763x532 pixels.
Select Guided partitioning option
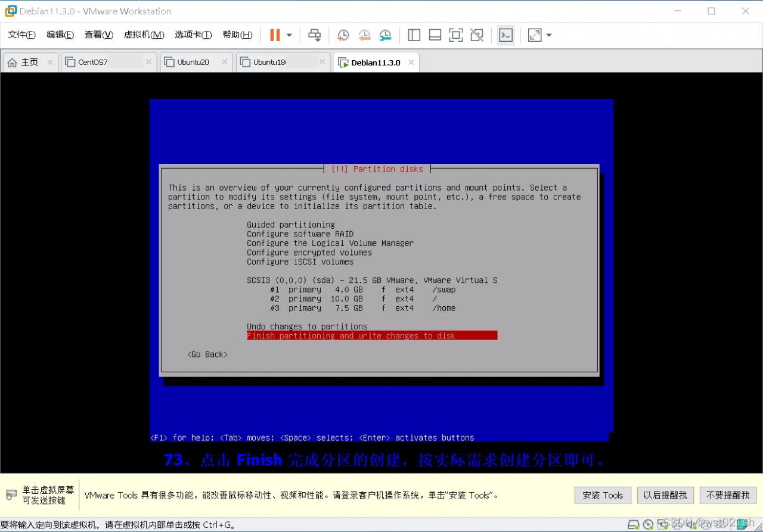pyautogui.click(x=291, y=225)
